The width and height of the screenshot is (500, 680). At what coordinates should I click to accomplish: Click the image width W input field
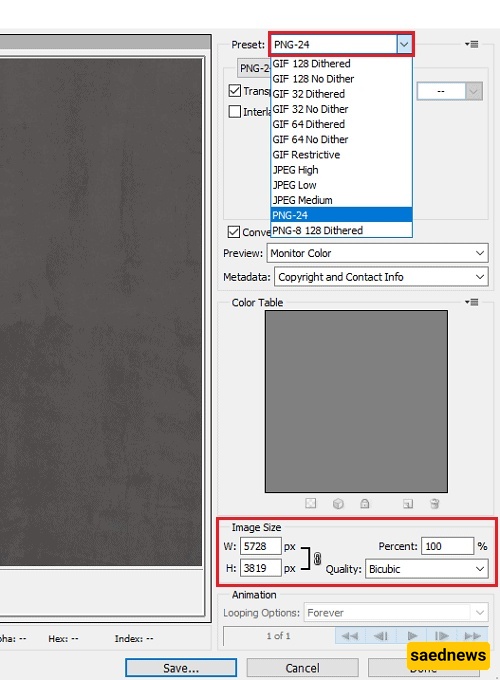(x=261, y=546)
